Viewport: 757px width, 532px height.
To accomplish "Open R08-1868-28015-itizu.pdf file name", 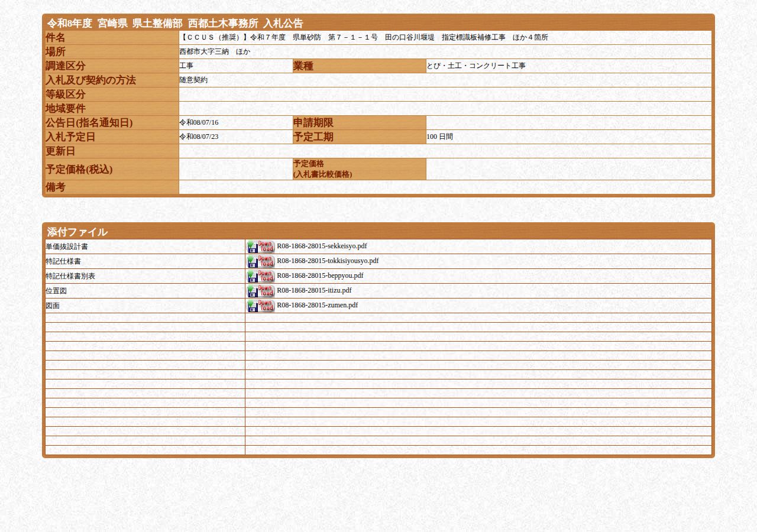I will 314,290.
